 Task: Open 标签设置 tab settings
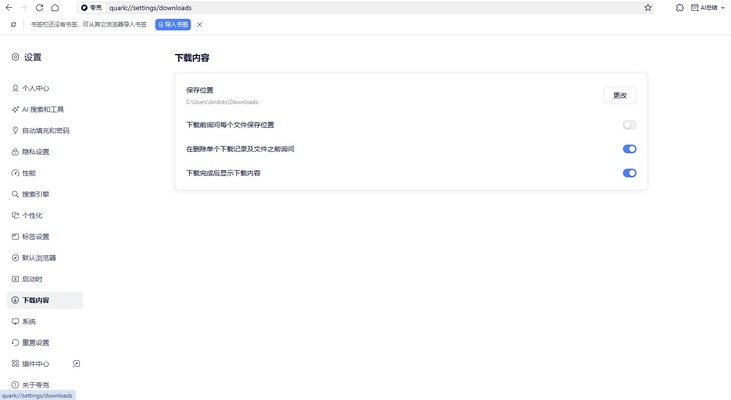pos(30,236)
